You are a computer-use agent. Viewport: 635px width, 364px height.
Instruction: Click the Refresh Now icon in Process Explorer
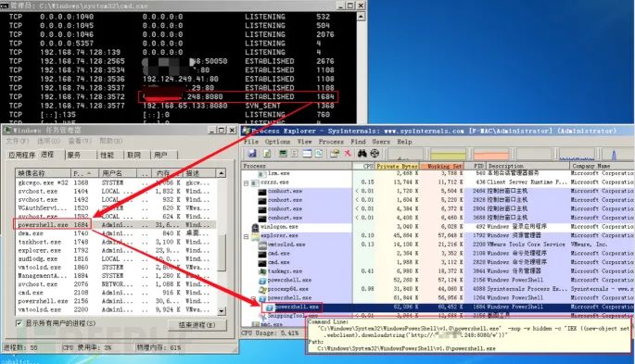[x=267, y=153]
